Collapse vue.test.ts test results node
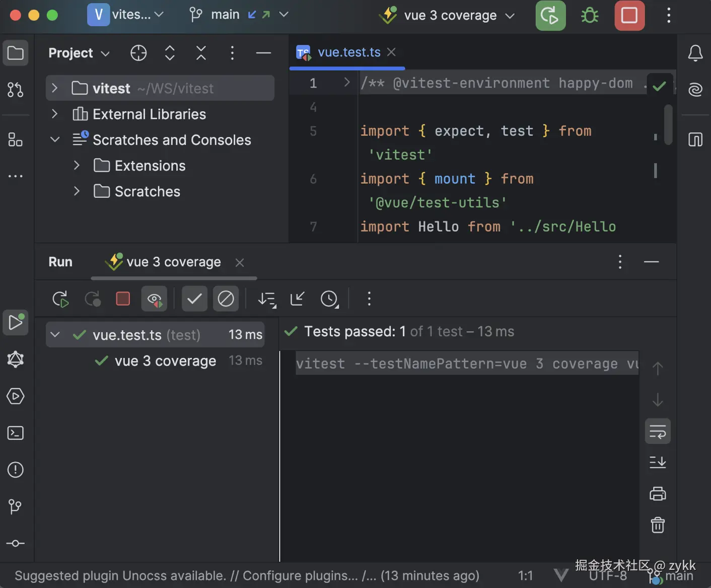711x588 pixels. pyautogui.click(x=55, y=335)
